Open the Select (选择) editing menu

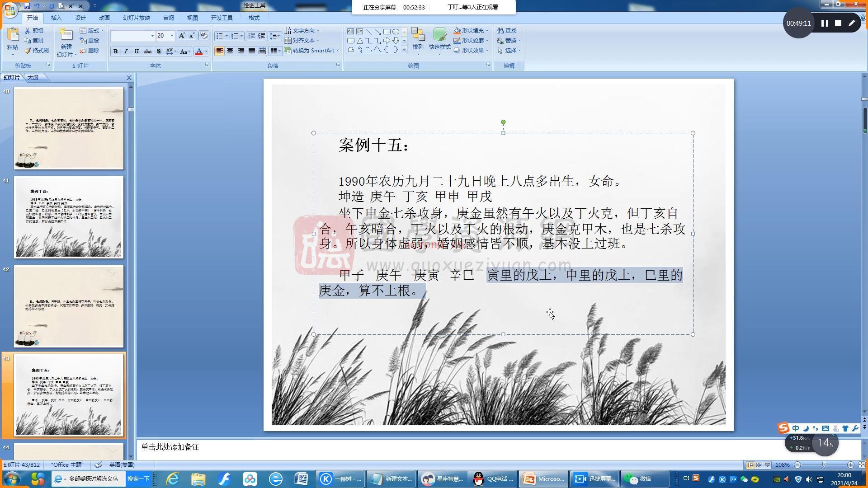[509, 50]
